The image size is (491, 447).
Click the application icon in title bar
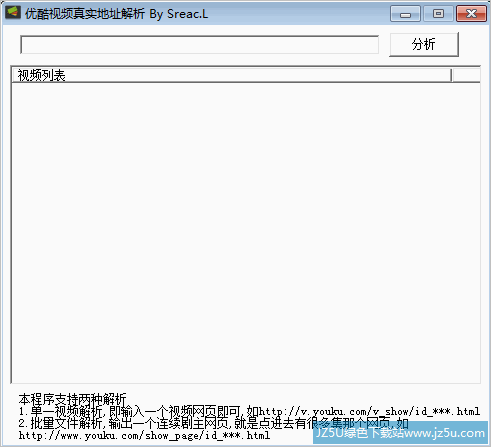coord(13,13)
